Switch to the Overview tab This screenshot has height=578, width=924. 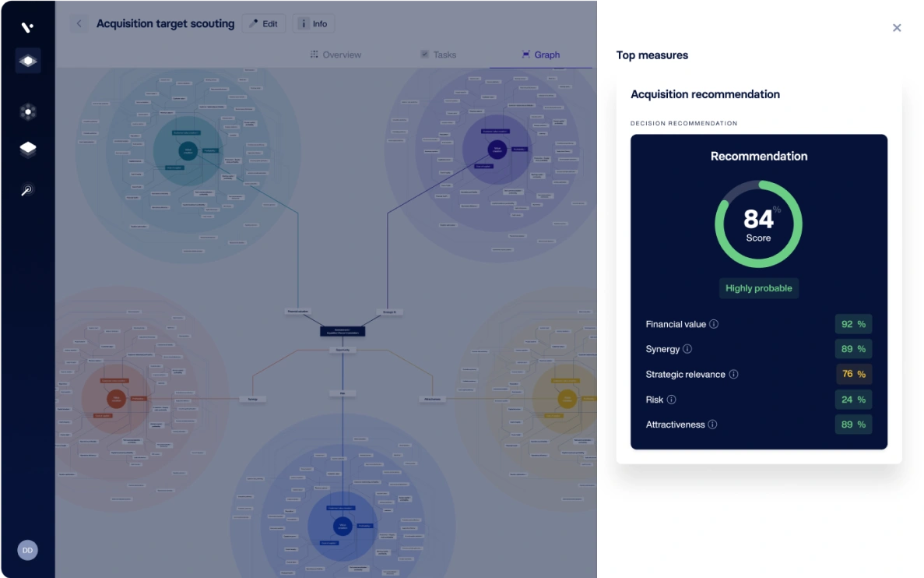pyautogui.click(x=336, y=55)
